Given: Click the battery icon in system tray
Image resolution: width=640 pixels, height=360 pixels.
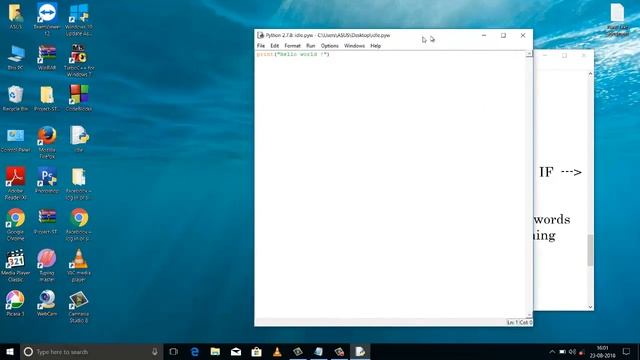Looking at the screenshot, I should [x=562, y=351].
